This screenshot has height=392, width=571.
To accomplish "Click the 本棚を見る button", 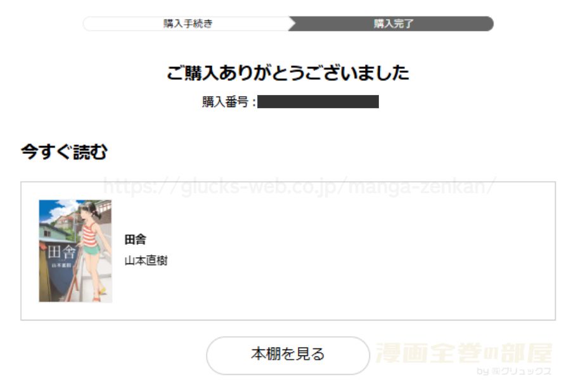I will point(288,355).
